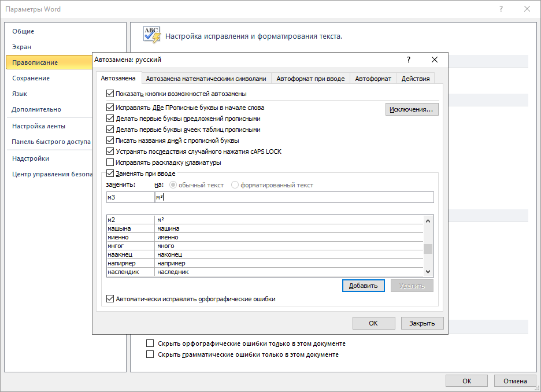Click OK in Параметры Word window
Image resolution: width=541 pixels, height=392 pixels.
[466, 381]
